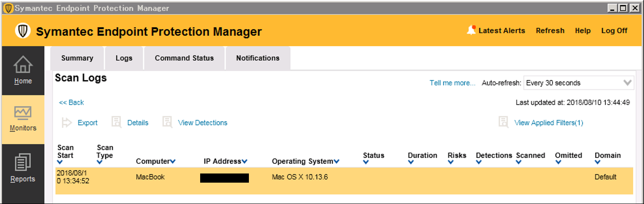Click the View Detections icon
644x204 pixels.
point(167,122)
